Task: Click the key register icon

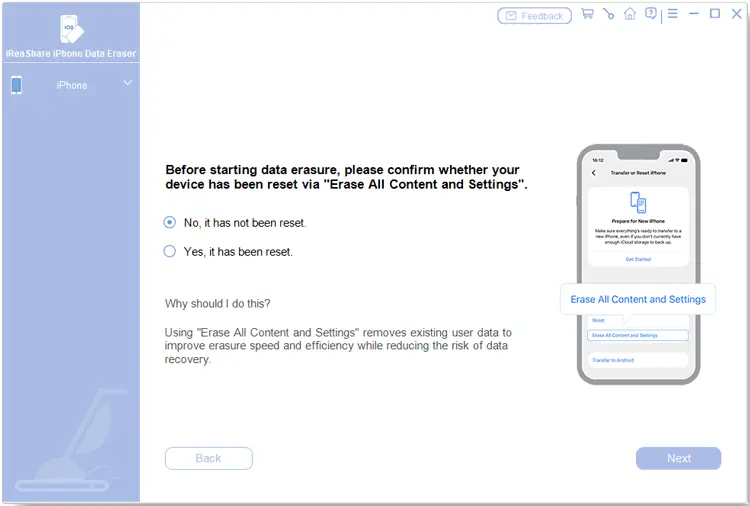Action: (x=608, y=14)
